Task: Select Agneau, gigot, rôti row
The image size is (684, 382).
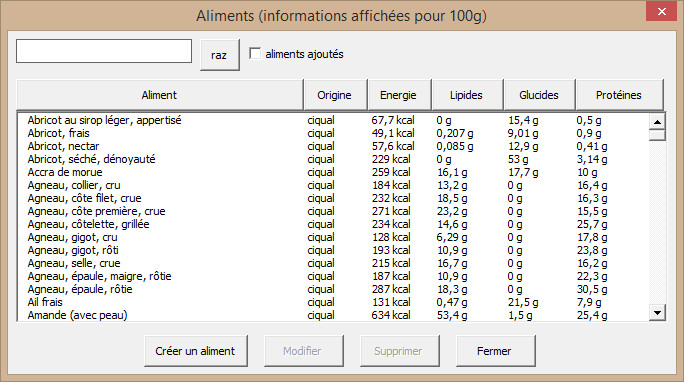Action: coord(333,250)
